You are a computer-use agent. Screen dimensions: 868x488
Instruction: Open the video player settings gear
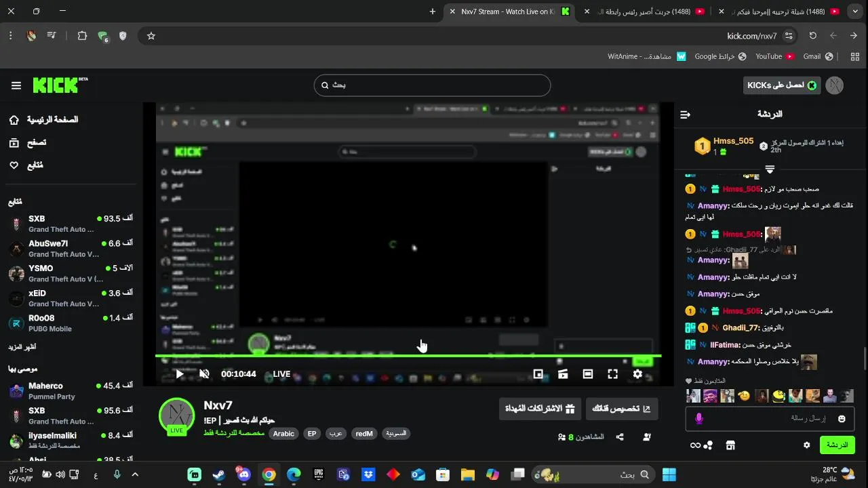click(637, 374)
